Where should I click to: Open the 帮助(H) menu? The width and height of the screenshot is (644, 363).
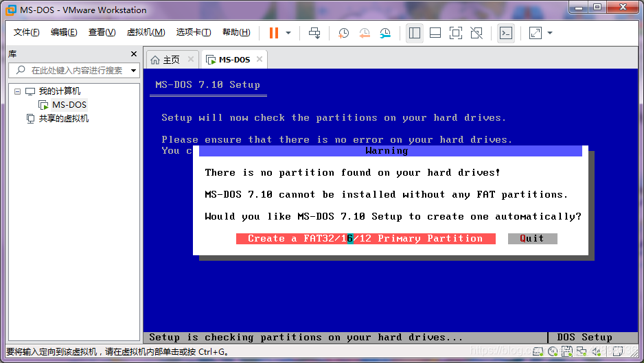[236, 32]
